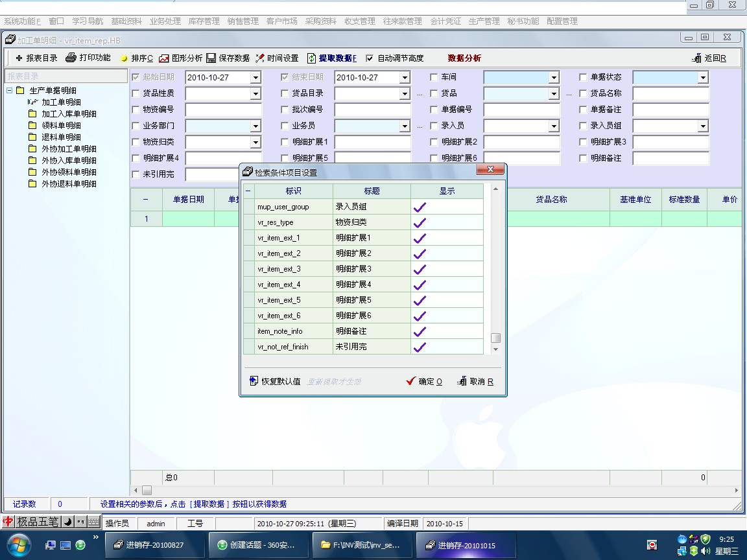Toggle the 自动调节高度 checkbox

pyautogui.click(x=370, y=58)
